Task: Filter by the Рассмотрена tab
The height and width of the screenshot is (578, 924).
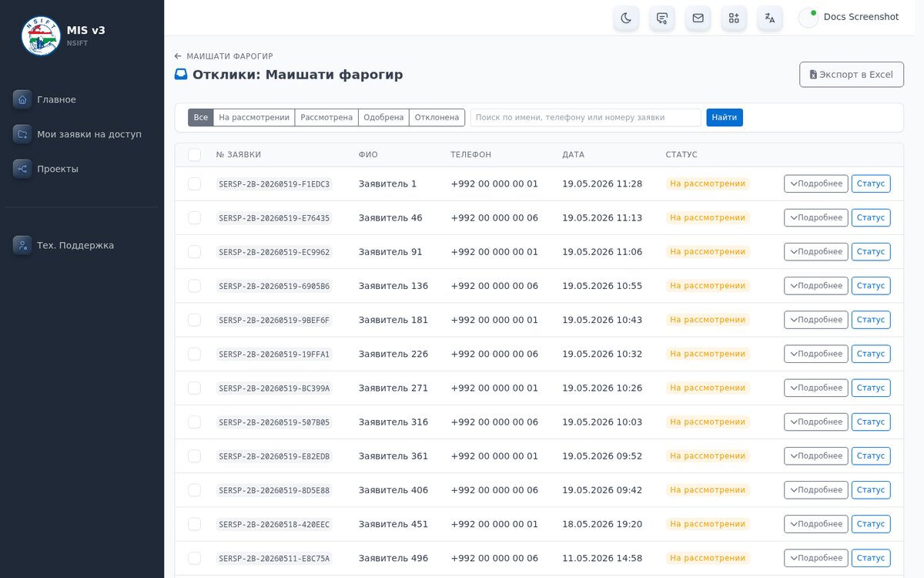Action: pyautogui.click(x=326, y=118)
